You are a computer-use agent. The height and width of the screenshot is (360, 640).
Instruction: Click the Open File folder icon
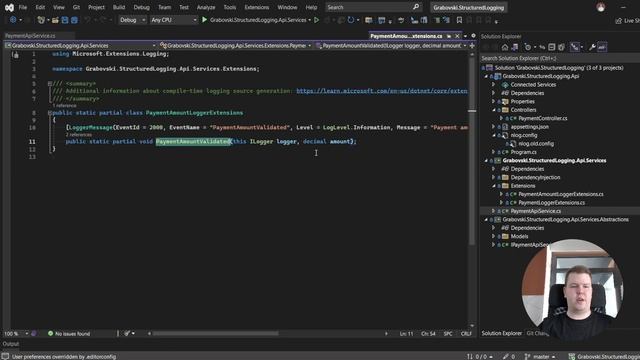pyautogui.click(x=55, y=20)
